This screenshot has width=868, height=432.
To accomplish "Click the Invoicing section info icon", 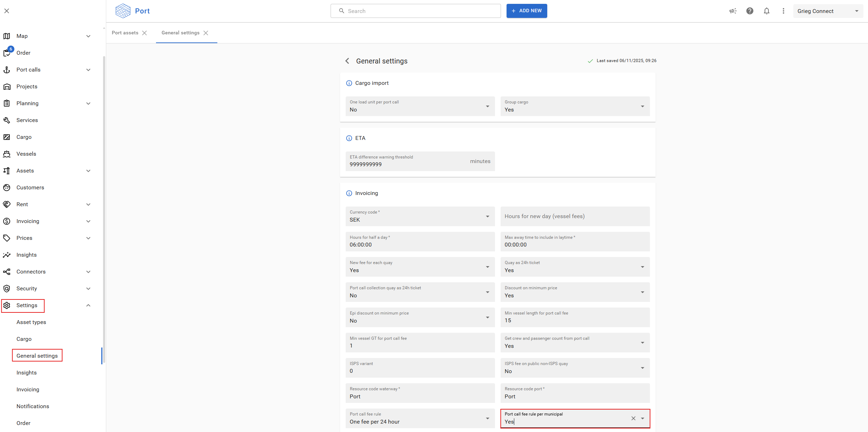I will coord(349,193).
